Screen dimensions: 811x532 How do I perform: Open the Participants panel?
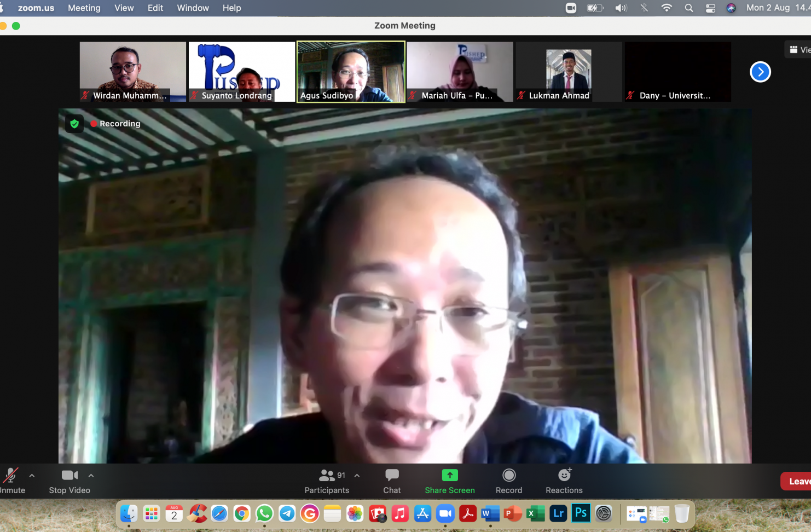pos(327,481)
